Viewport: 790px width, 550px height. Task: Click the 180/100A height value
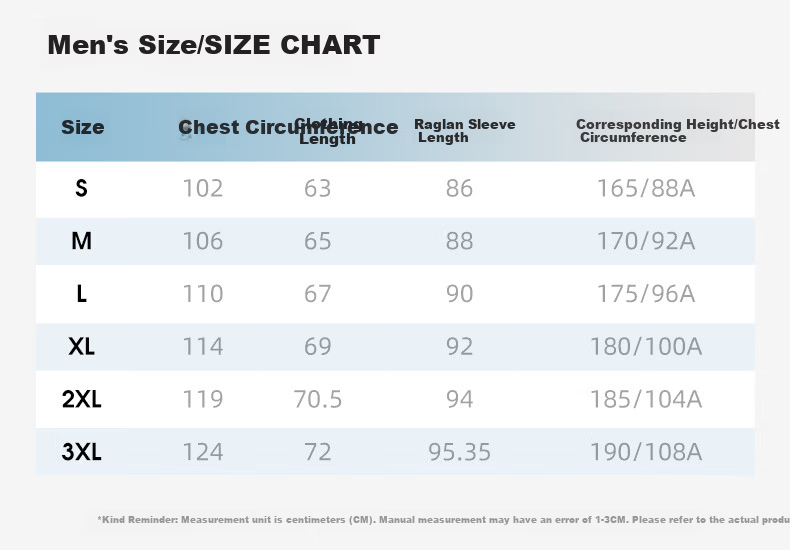(646, 347)
